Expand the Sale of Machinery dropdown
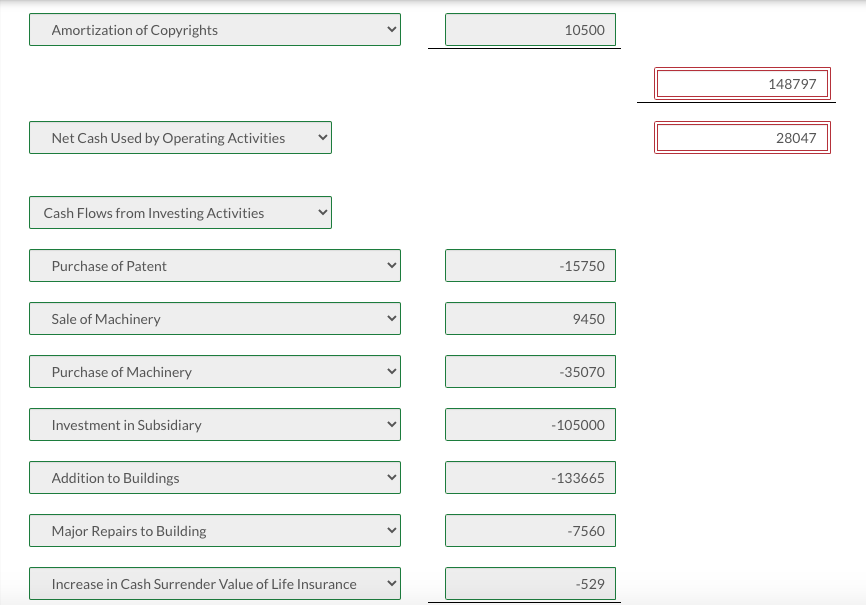 pos(215,319)
